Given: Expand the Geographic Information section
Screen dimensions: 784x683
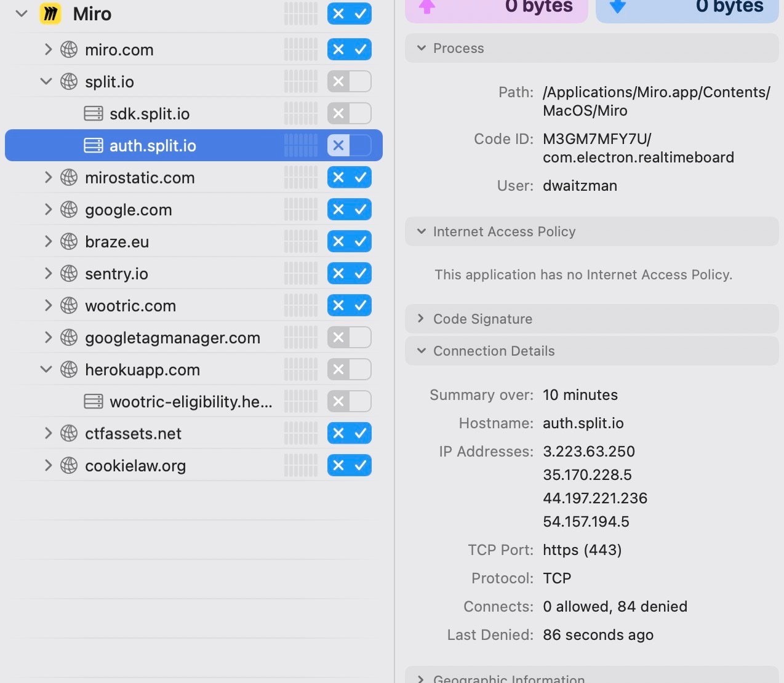Looking at the screenshot, I should click(422, 679).
